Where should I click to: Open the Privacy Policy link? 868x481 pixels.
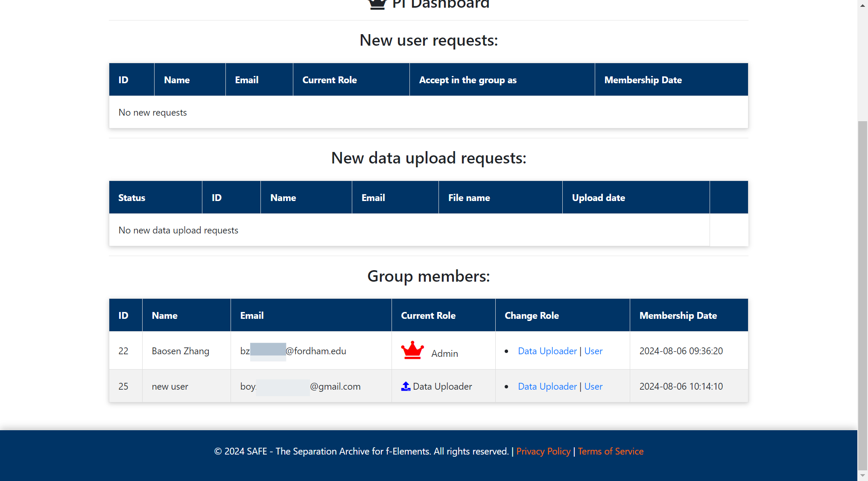tap(543, 451)
